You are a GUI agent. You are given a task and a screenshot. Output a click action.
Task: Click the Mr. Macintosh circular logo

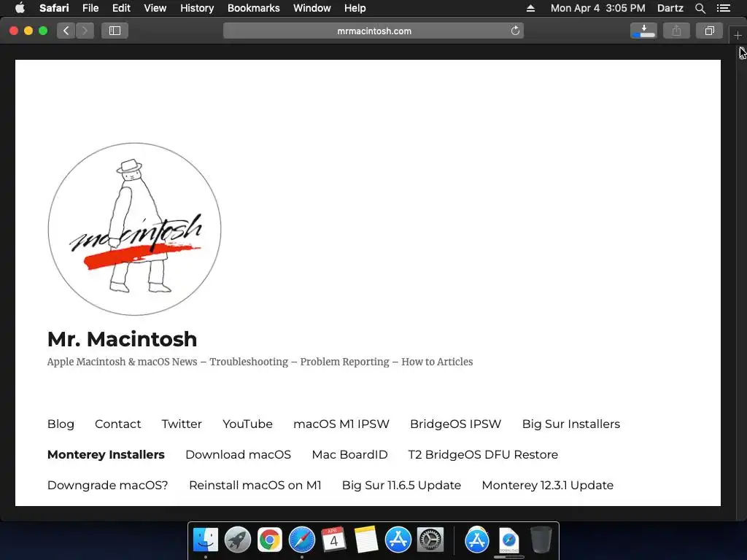click(134, 229)
